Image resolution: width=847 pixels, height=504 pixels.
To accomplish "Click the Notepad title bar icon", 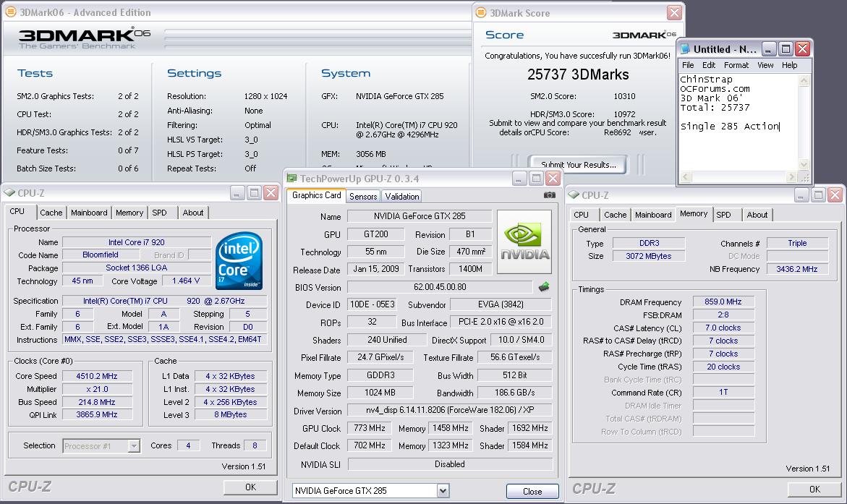I will (x=685, y=48).
